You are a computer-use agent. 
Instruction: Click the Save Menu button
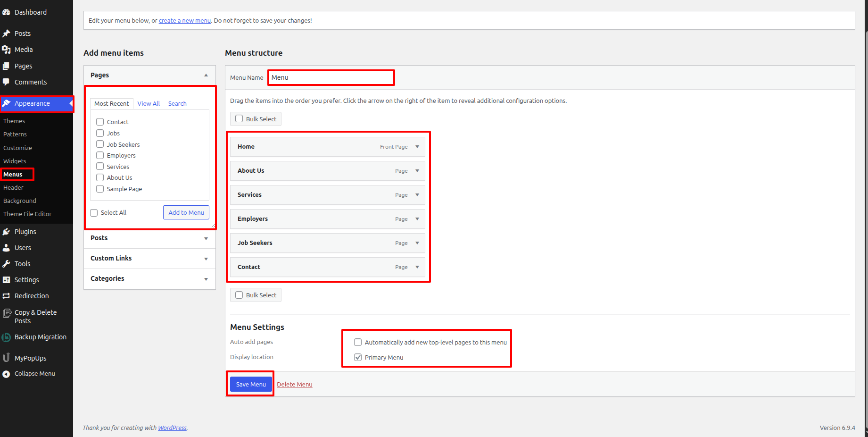[x=251, y=384]
